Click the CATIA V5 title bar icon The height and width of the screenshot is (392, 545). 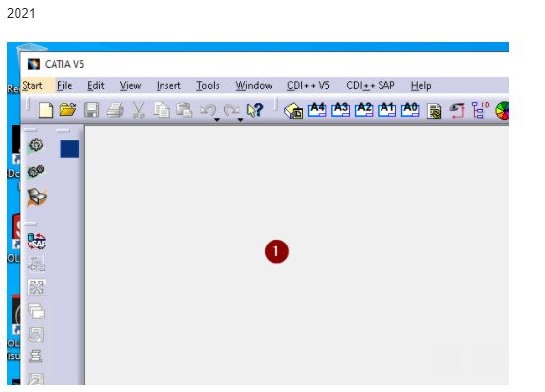(34, 64)
